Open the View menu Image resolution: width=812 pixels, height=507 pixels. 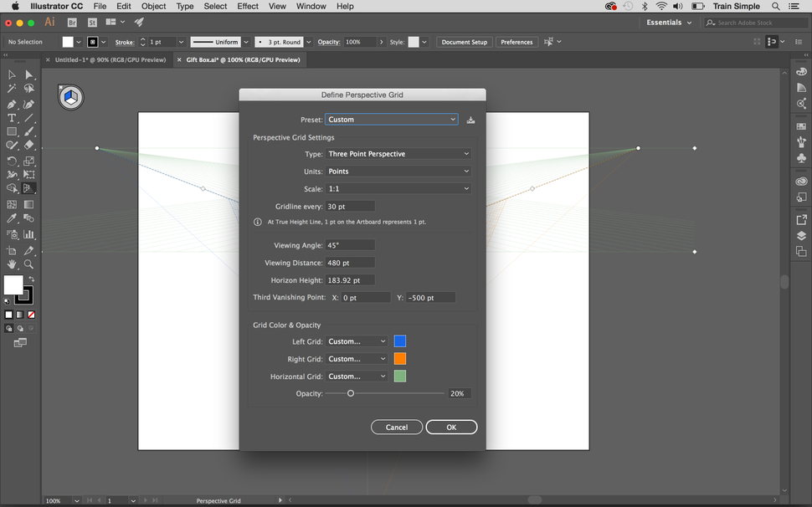point(277,6)
